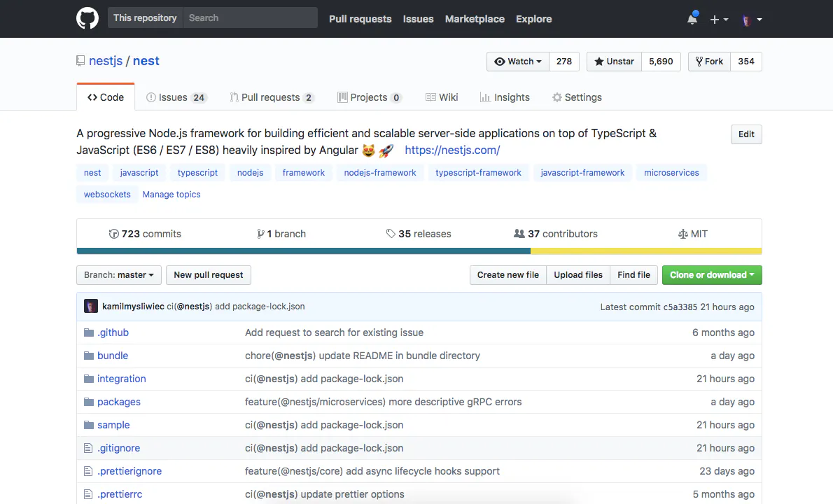
Task: Click the .gitignore file icon
Action: 88,448
